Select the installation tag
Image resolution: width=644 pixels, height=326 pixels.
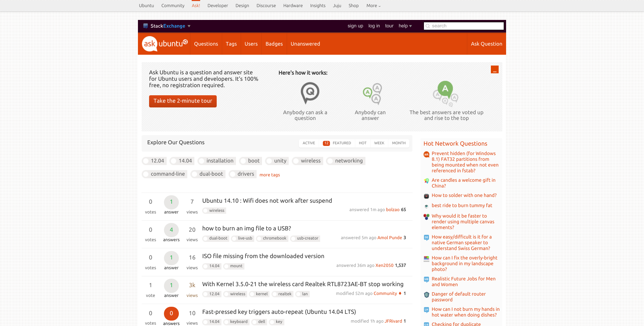tap(217, 161)
